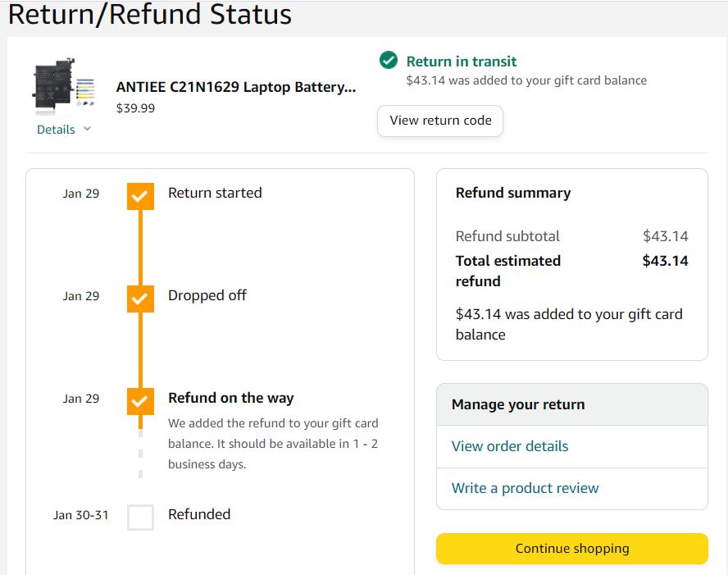This screenshot has height=575, width=728.
Task: Click the Details link below the battery image
Action: click(x=56, y=129)
